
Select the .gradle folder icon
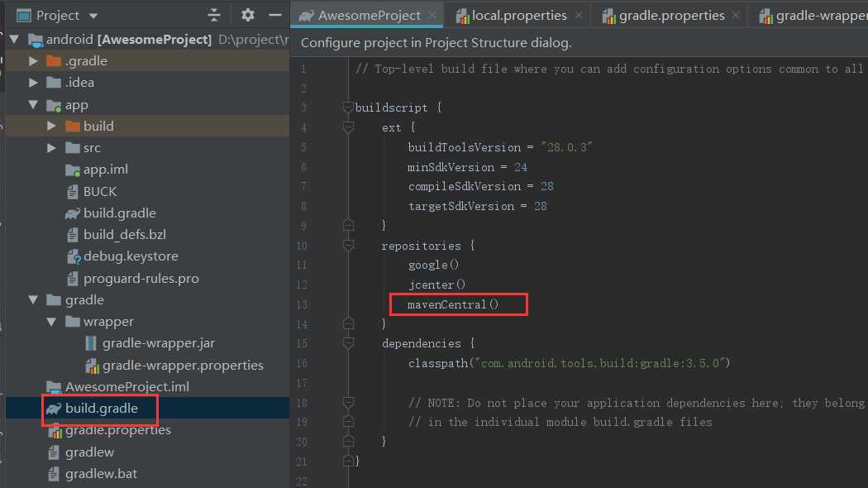click(54, 61)
